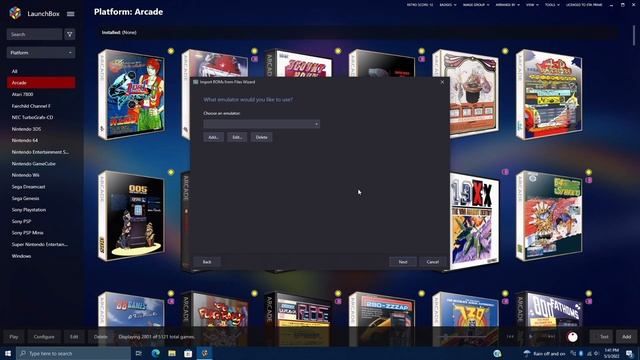Click the search filter funnel icon

click(x=69, y=34)
